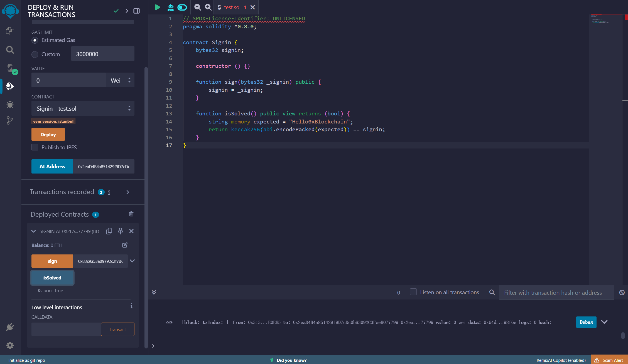628x364 pixels.
Task: Expand the Transactions recorded section
Action: pyautogui.click(x=128, y=192)
